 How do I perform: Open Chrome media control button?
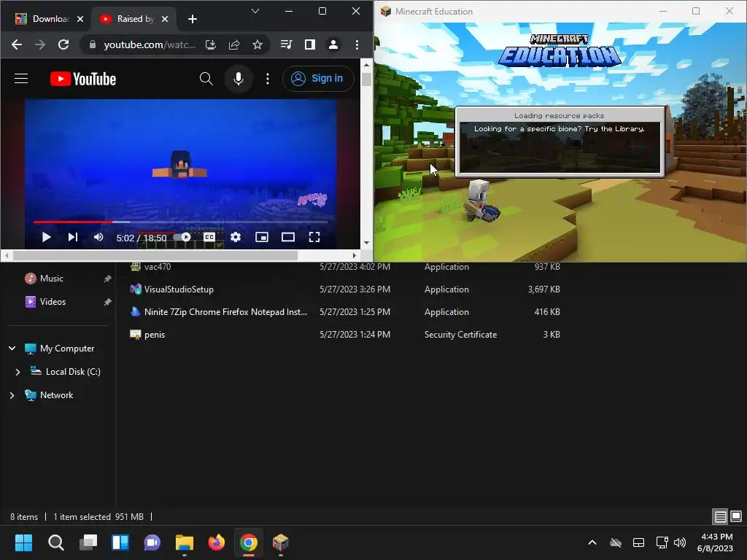286,44
